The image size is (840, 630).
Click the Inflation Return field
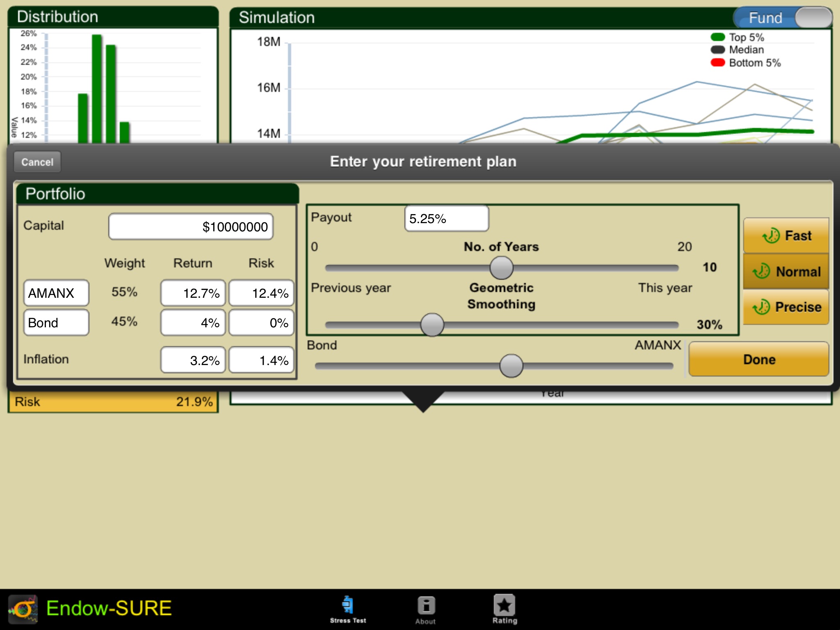[192, 361]
